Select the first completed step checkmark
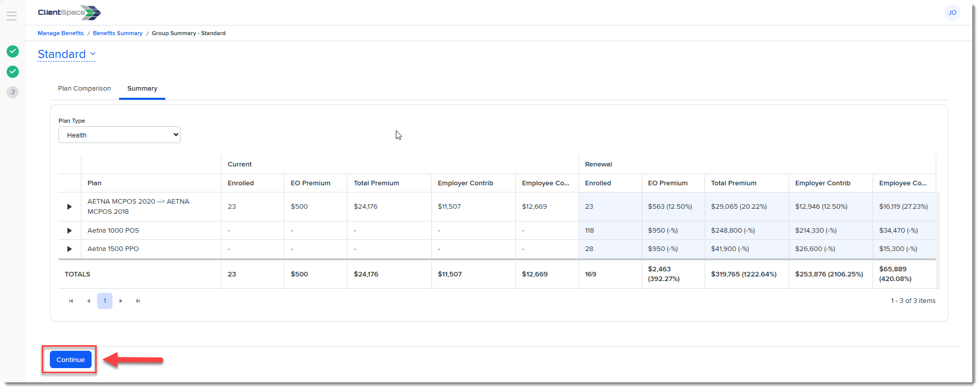The height and width of the screenshot is (390, 980). (x=13, y=51)
